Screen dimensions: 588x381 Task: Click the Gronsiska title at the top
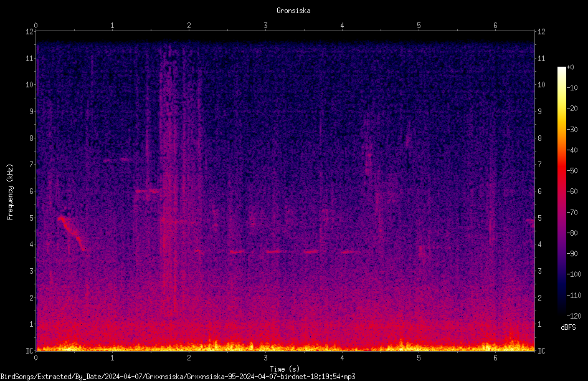click(293, 11)
